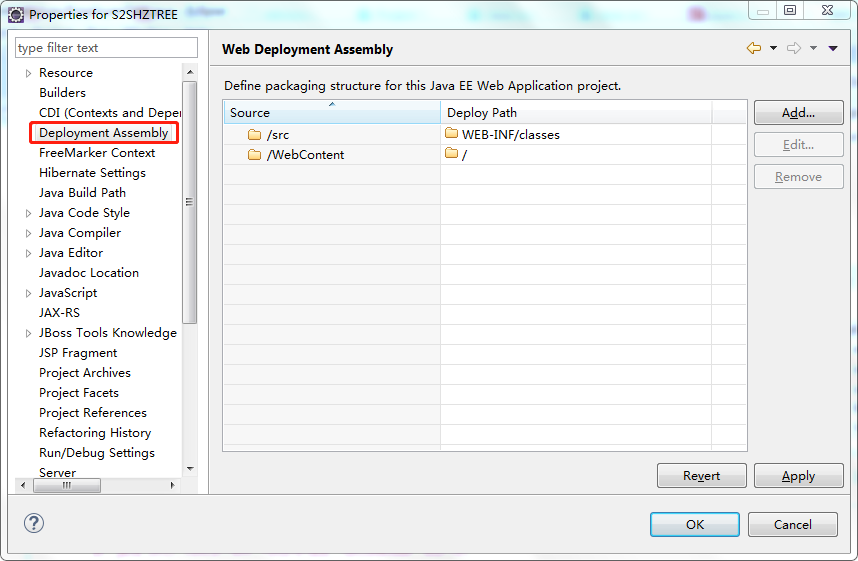858x561 pixels.
Task: Click the Properties dialog title icon
Action: (x=16, y=15)
